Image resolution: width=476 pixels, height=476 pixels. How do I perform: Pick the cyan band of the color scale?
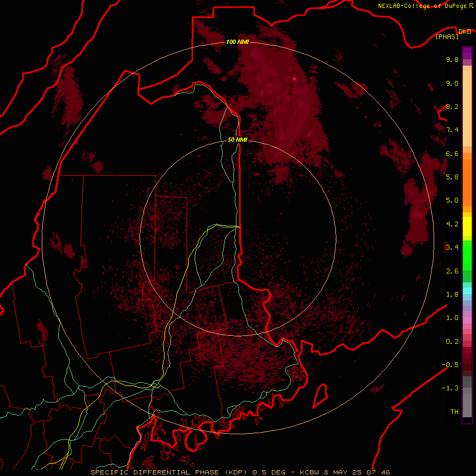coord(467,291)
